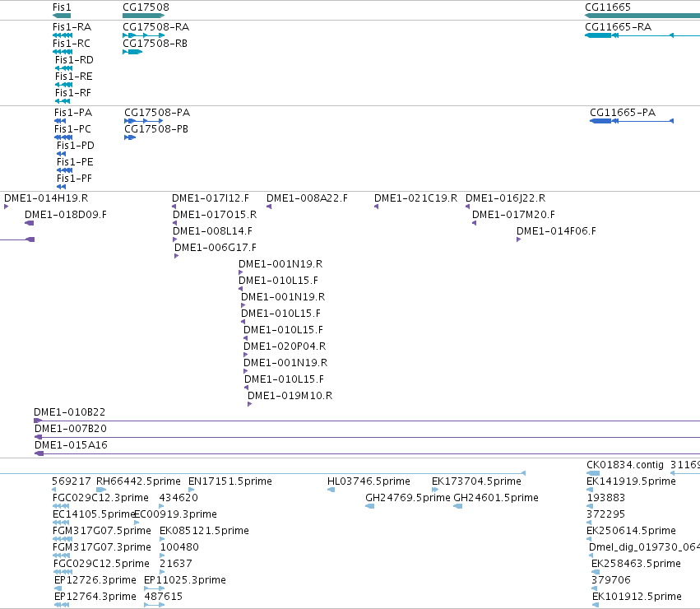Select the CG17508-RB transcript
700x609 pixels.
[155, 44]
